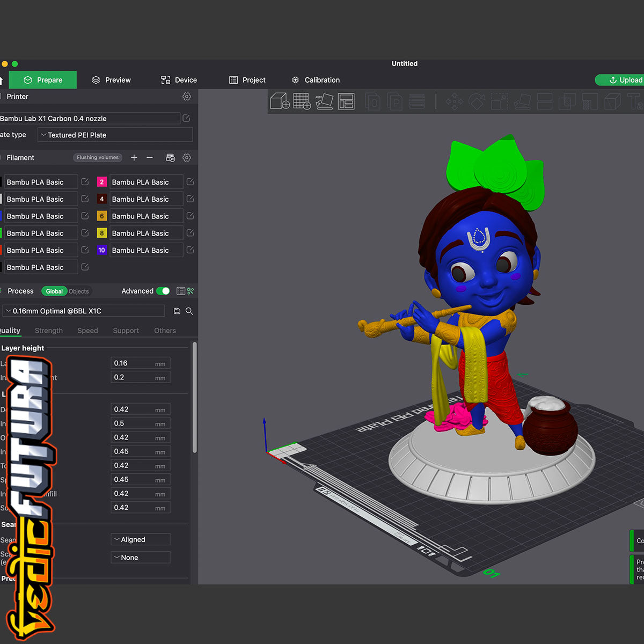The image size is (644, 644).
Task: Open the Textured PEI Plate dropdown
Action: [115, 135]
